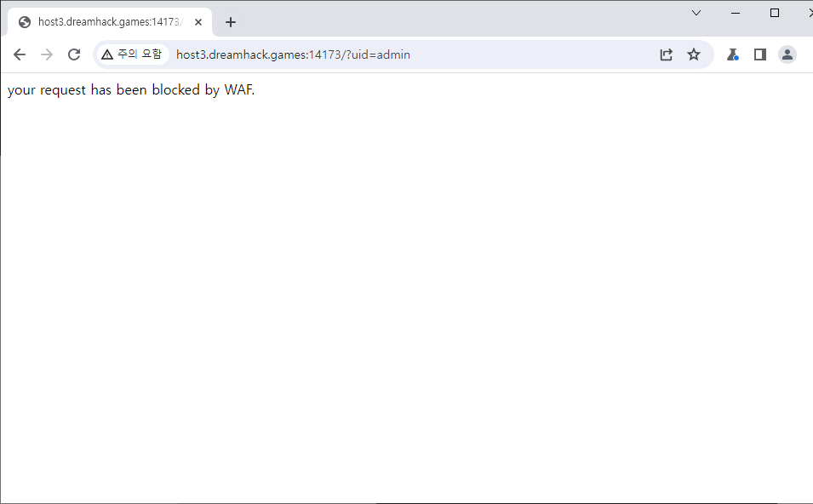Screen dimensions: 813x504
Task: Open the Chrome profile avatar menu
Action: coord(787,54)
